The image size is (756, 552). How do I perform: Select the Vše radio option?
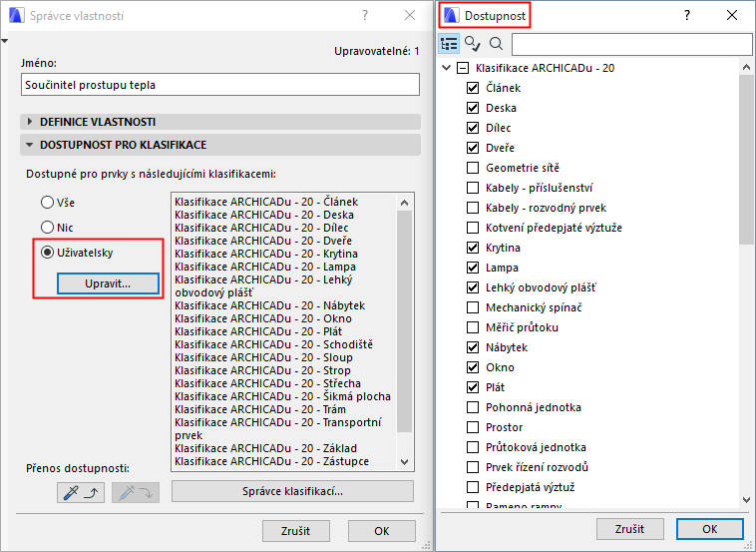click(47, 203)
